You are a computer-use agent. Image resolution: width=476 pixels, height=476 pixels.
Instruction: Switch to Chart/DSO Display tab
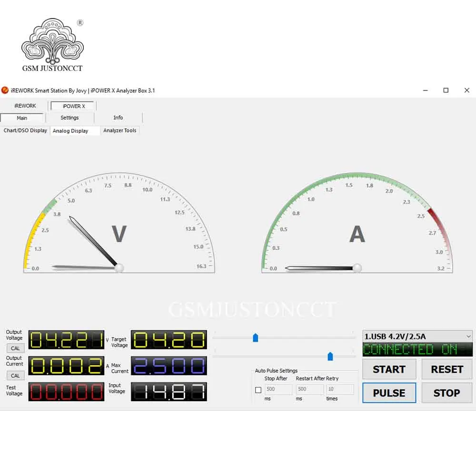coord(25,130)
